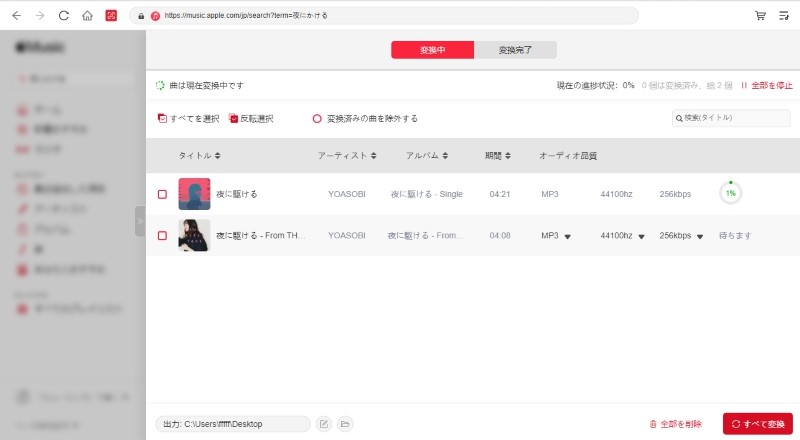Sort by 期間 column
Screen dimensions: 800x440
(x=497, y=156)
